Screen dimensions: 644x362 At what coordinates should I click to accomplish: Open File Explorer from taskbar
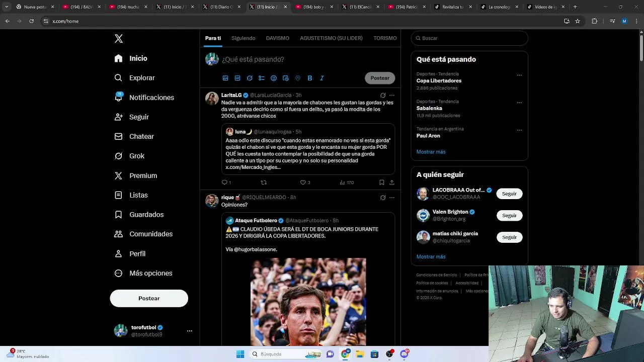360,354
